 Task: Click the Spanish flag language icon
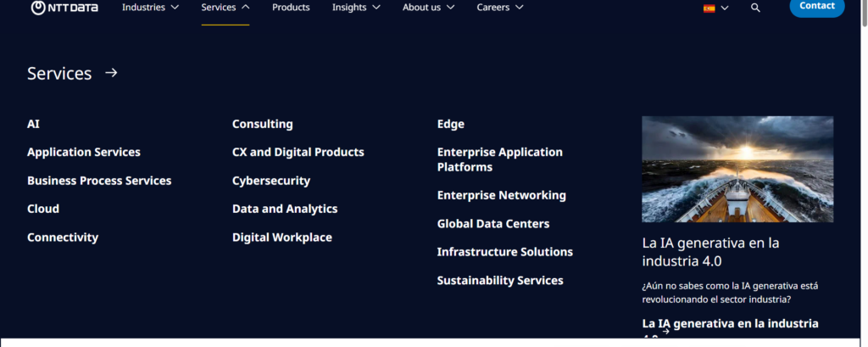tap(709, 8)
